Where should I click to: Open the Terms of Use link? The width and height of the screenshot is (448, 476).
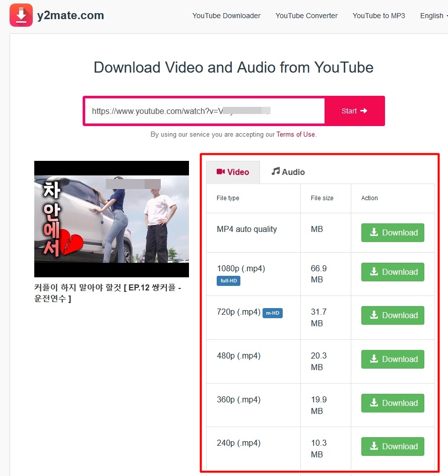click(296, 135)
